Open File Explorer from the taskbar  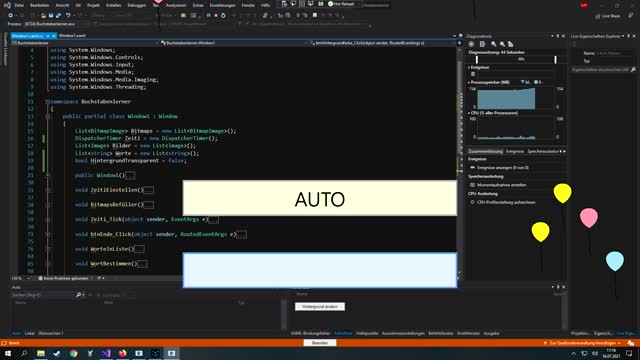pos(41,353)
